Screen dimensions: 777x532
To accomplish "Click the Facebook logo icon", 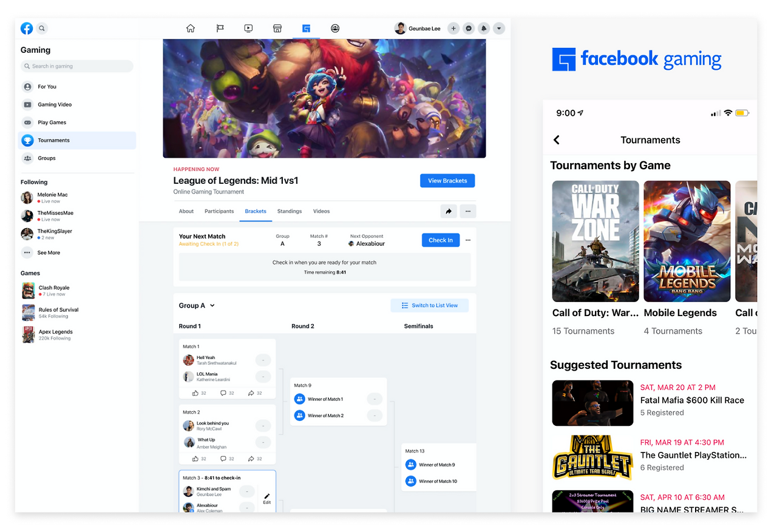I will (27, 29).
